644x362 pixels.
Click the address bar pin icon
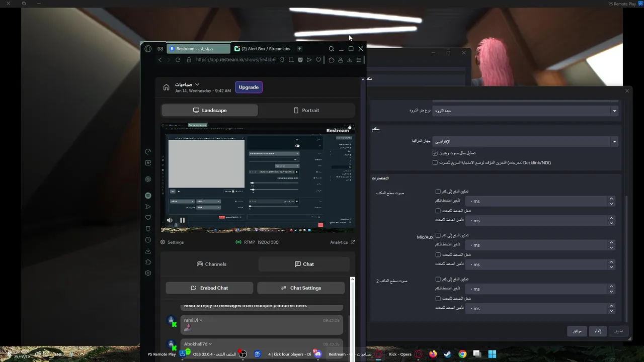coord(282,60)
